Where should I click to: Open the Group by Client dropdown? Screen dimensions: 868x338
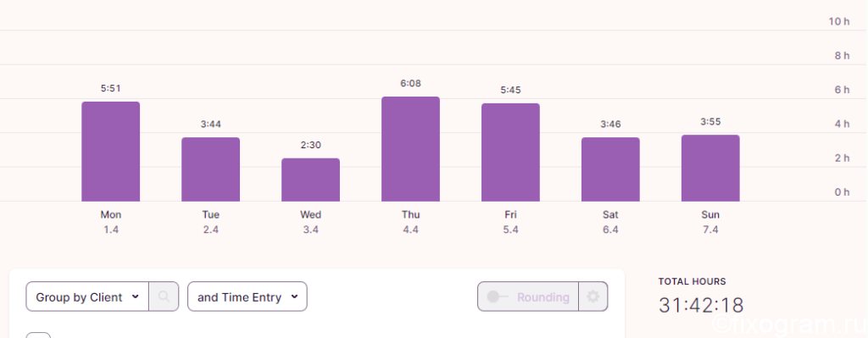tap(87, 296)
